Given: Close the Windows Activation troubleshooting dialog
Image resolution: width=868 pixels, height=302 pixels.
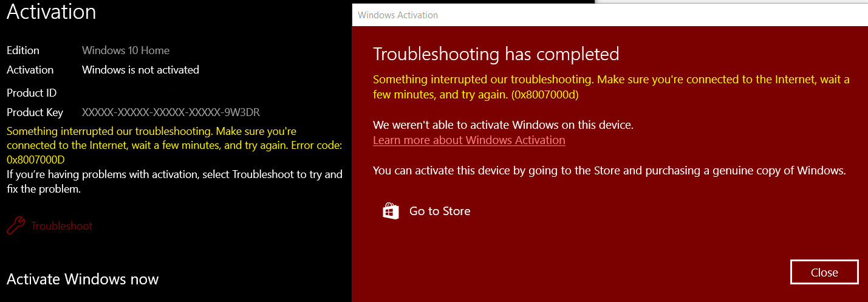Looking at the screenshot, I should [824, 272].
